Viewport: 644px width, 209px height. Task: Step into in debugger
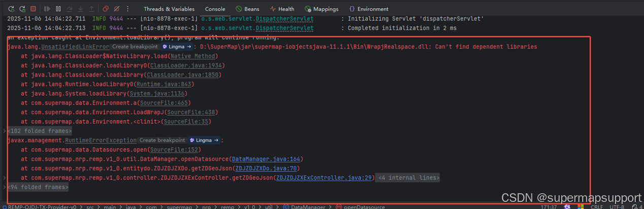(80, 9)
